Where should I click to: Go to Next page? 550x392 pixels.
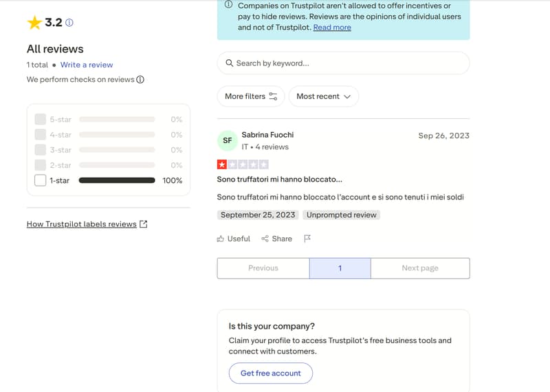pyautogui.click(x=420, y=268)
